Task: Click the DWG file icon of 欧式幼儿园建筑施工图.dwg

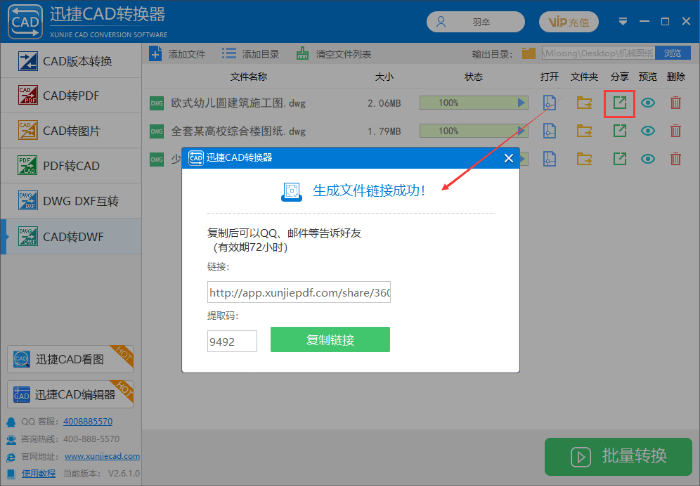Action: [157, 103]
